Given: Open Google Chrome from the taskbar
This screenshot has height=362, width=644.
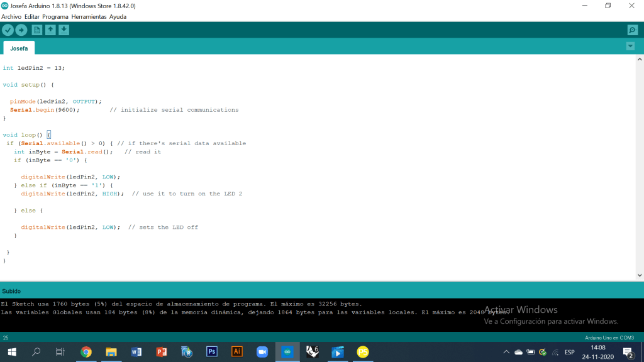Looking at the screenshot, I should 86,352.
